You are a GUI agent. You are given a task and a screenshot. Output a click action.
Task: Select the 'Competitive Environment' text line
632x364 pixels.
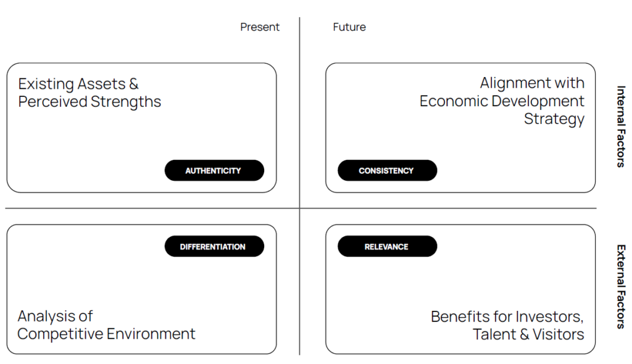pos(106,334)
